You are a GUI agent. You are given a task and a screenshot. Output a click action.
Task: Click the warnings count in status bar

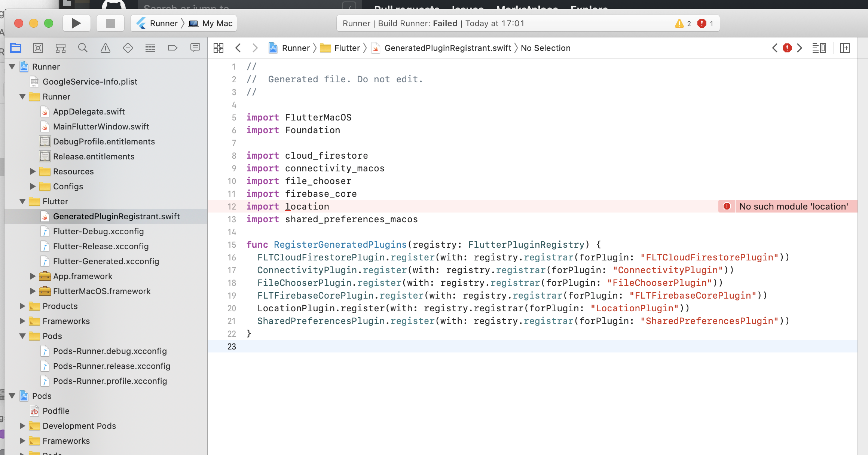[683, 24]
